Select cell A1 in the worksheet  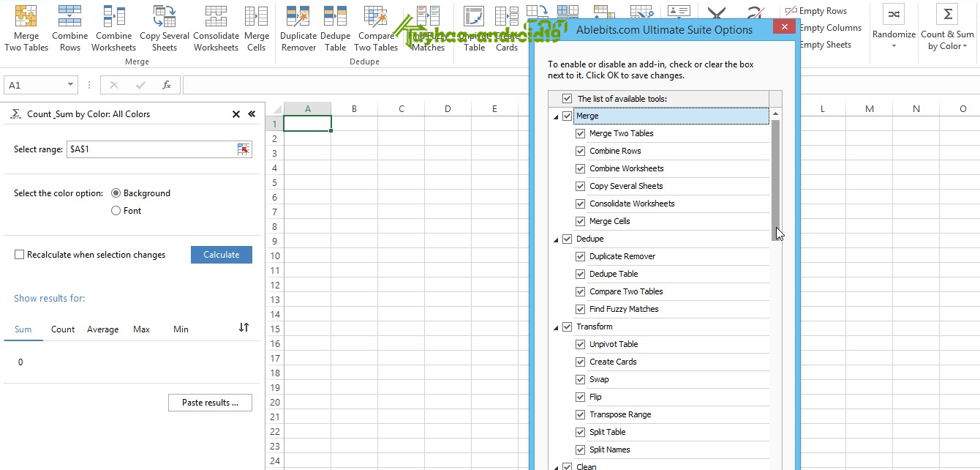tap(307, 124)
